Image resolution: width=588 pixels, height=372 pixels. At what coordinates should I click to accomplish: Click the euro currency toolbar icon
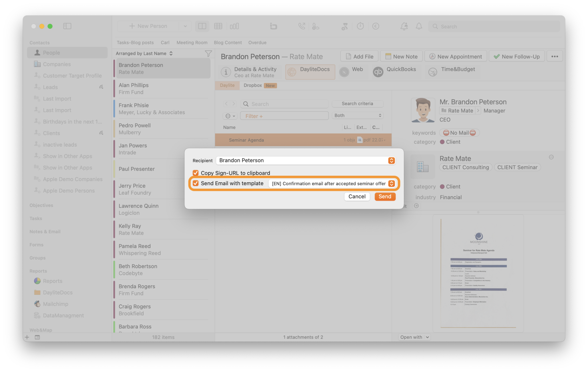(x=376, y=26)
